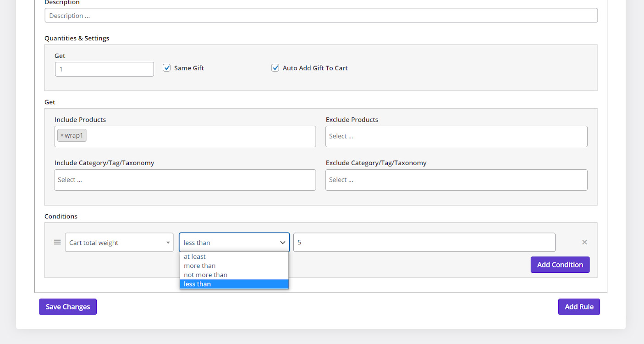This screenshot has height=344, width=644.
Task: Click the Get quantity input field
Action: 105,69
